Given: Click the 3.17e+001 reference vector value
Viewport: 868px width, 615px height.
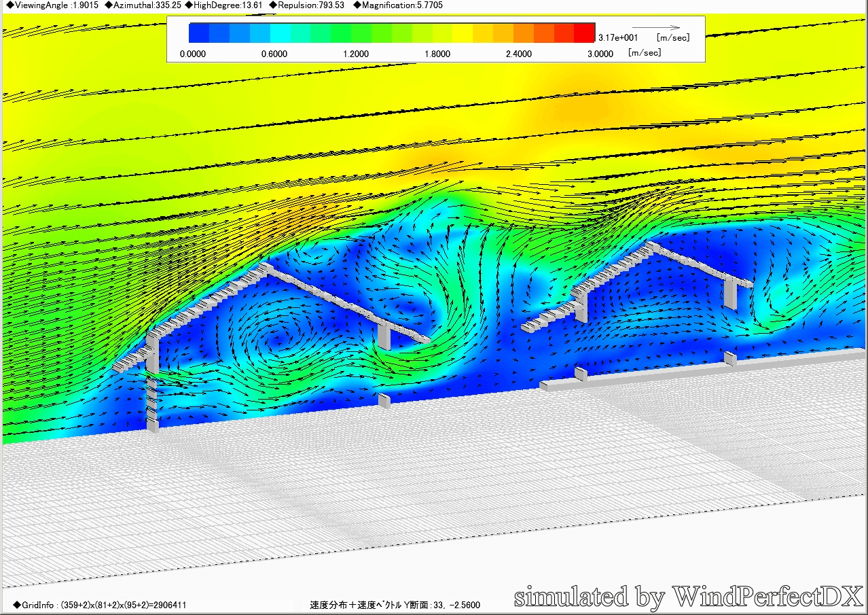Looking at the screenshot, I should click(617, 38).
